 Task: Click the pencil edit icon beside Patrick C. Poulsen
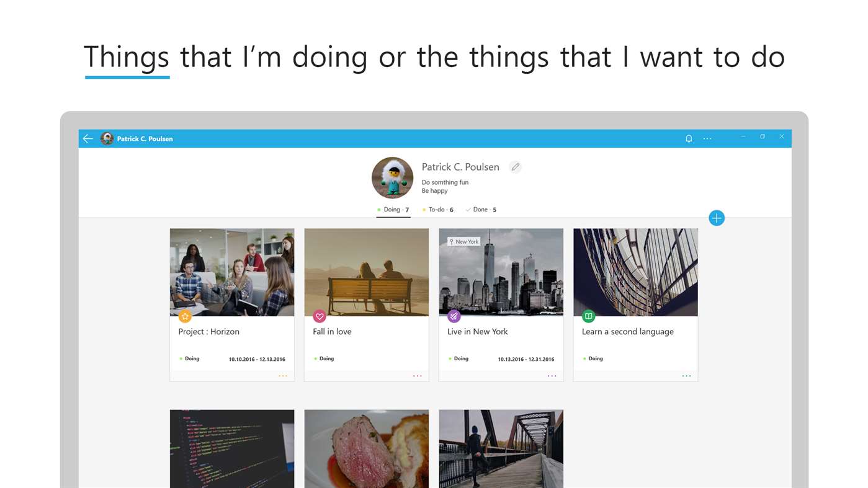pyautogui.click(x=515, y=167)
